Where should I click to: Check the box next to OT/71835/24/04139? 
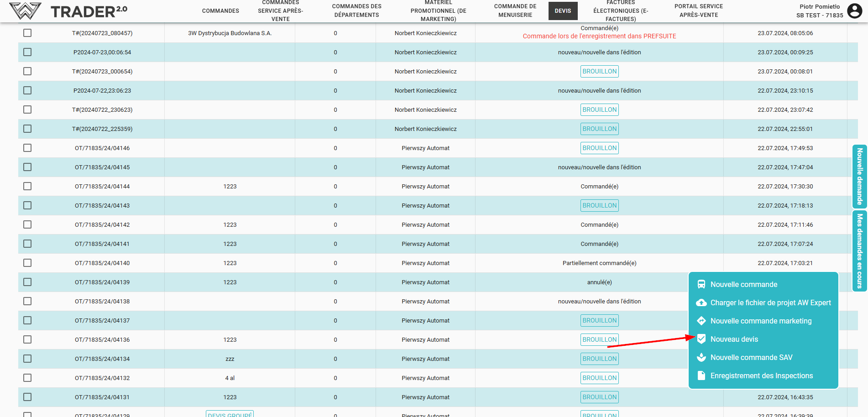pyautogui.click(x=27, y=282)
